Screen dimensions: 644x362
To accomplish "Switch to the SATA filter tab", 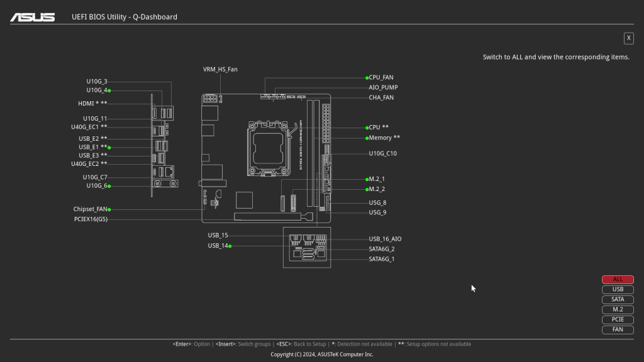I will (617, 299).
